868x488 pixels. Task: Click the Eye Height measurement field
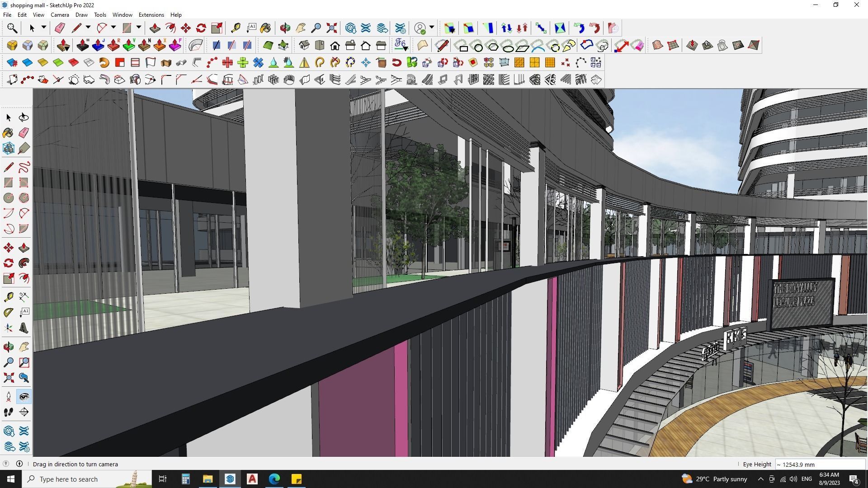click(x=819, y=465)
